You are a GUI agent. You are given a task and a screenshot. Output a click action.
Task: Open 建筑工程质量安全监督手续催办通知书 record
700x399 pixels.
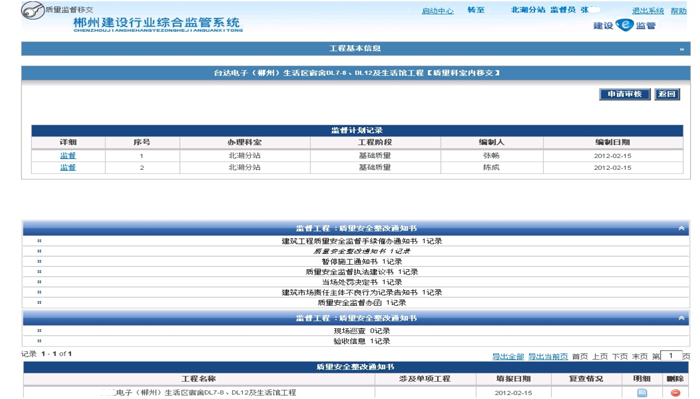pyautogui.click(x=362, y=241)
